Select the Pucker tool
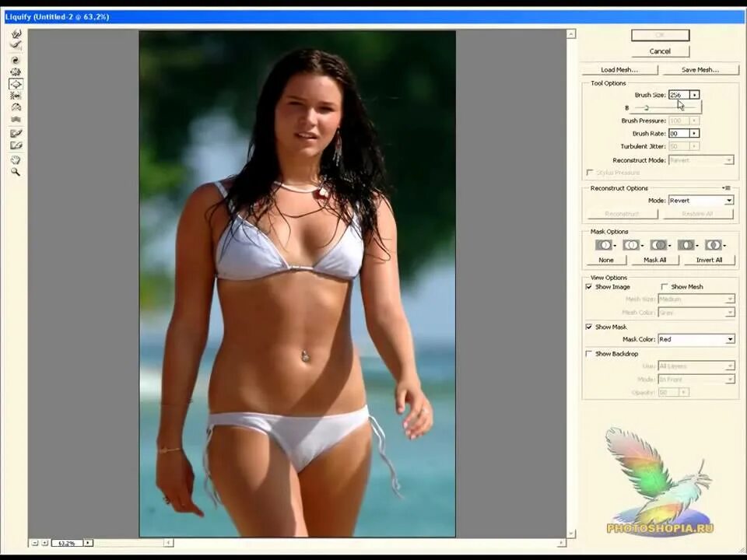 tap(16, 72)
